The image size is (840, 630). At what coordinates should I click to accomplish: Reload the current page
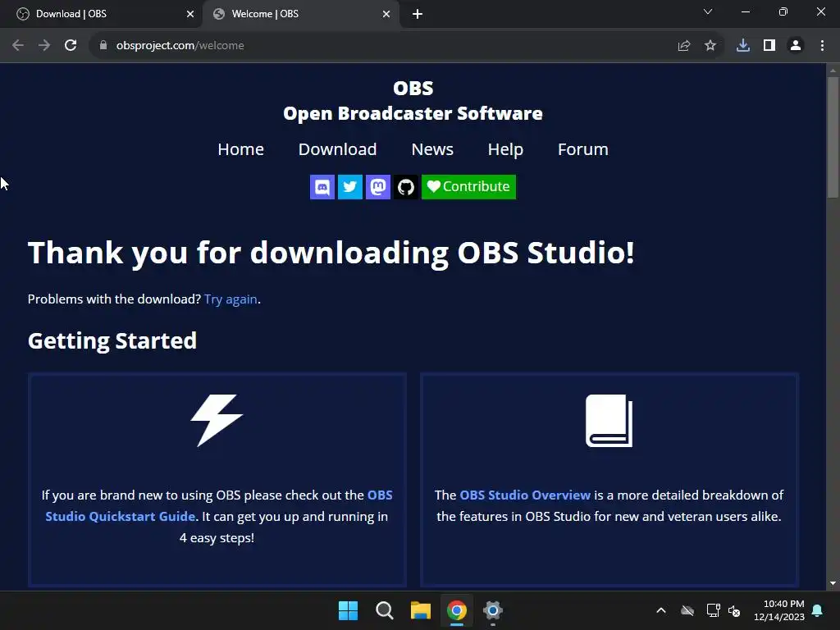point(71,46)
